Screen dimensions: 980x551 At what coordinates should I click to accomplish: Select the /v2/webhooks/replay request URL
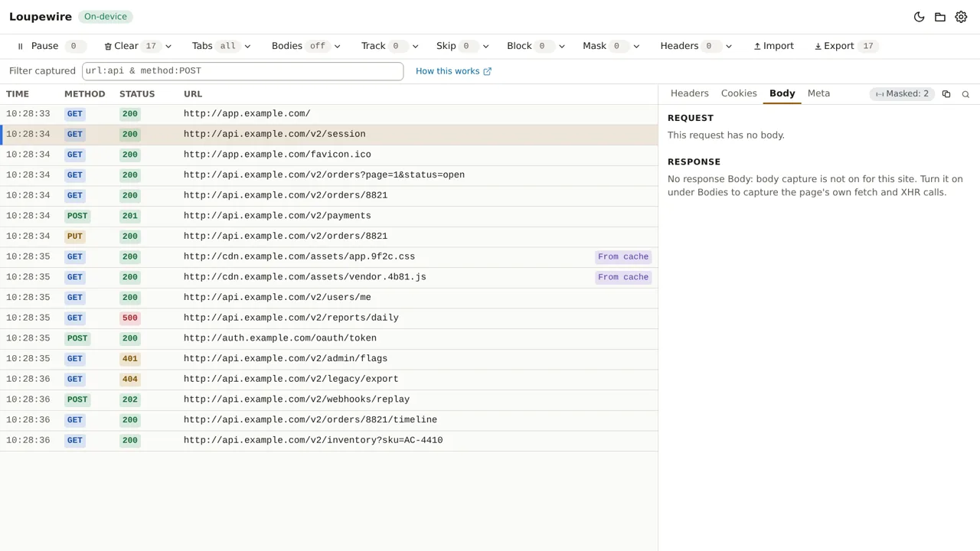pos(296,399)
